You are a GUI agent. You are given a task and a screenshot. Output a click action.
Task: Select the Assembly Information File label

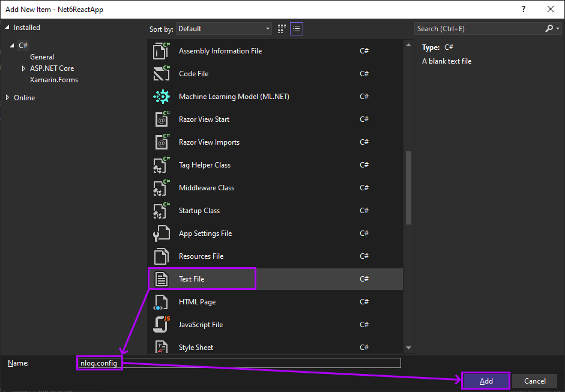[x=220, y=51]
